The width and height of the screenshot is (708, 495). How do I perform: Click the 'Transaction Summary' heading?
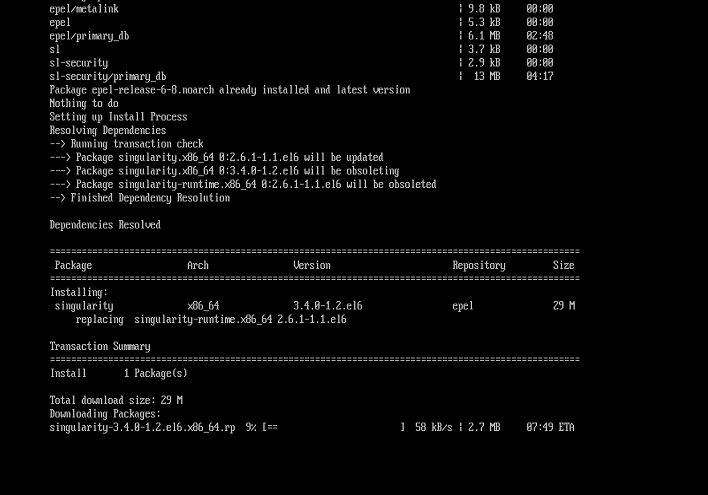click(100, 346)
